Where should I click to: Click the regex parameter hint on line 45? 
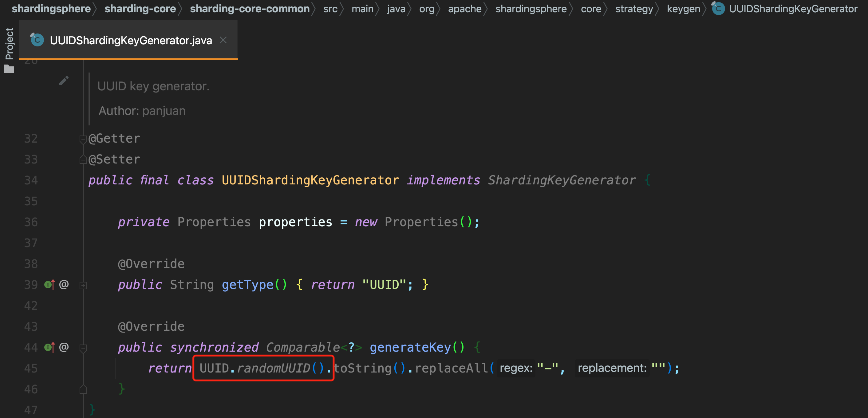(x=516, y=368)
